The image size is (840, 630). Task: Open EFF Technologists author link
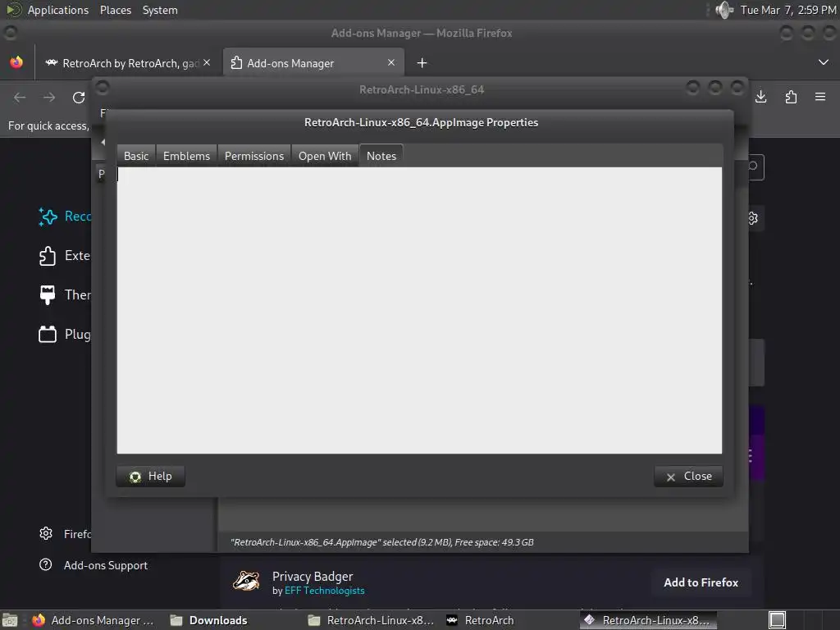click(x=324, y=591)
